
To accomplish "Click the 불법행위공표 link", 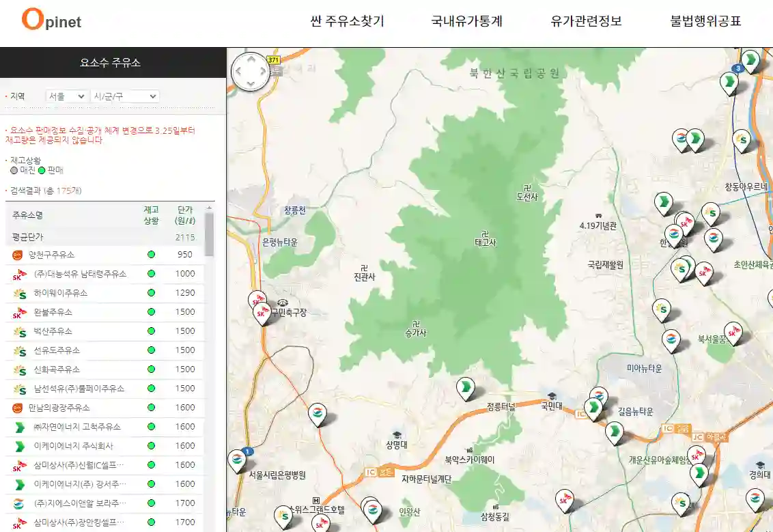I will (x=704, y=20).
